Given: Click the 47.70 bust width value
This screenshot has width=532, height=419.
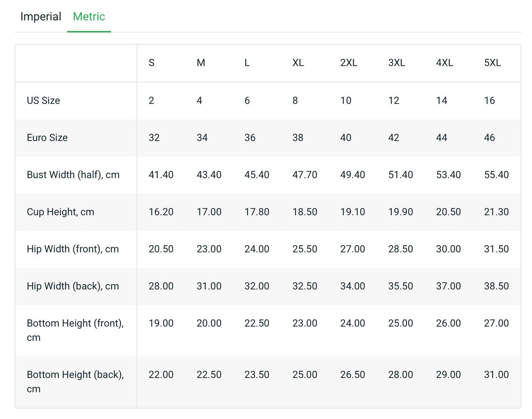Looking at the screenshot, I should coord(304,175).
